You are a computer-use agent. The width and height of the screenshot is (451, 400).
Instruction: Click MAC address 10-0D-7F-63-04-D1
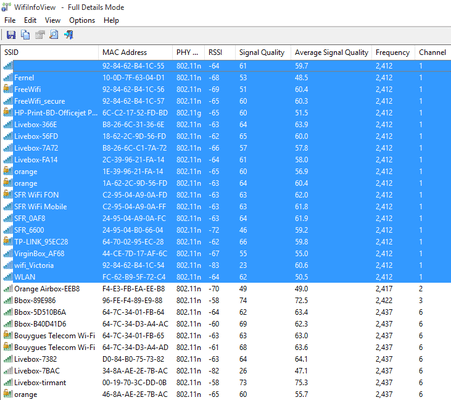(133, 78)
